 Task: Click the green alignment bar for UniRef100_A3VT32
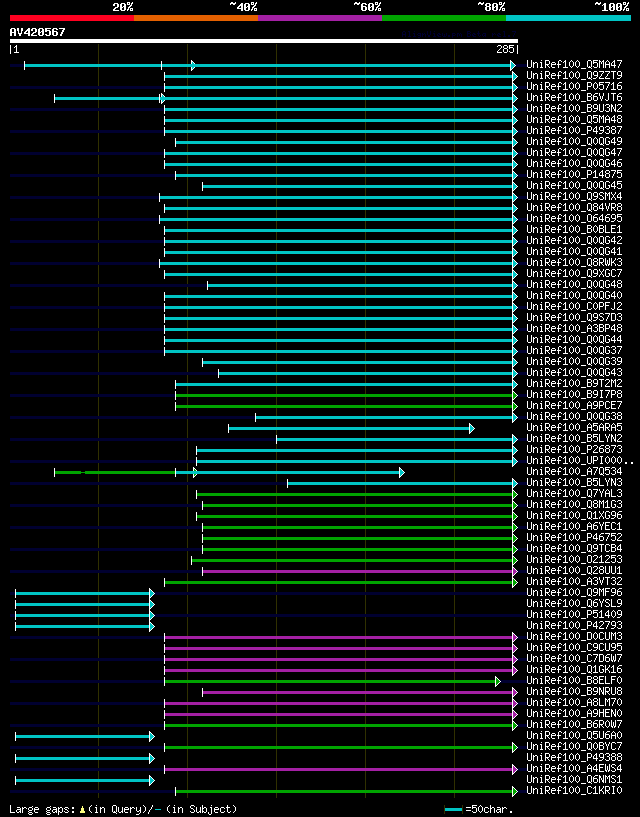click(x=341, y=583)
